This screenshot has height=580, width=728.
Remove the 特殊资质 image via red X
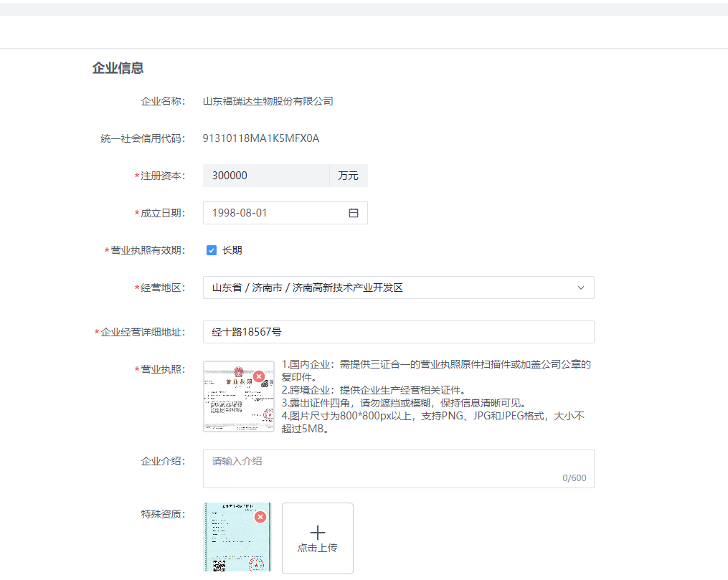point(260,517)
